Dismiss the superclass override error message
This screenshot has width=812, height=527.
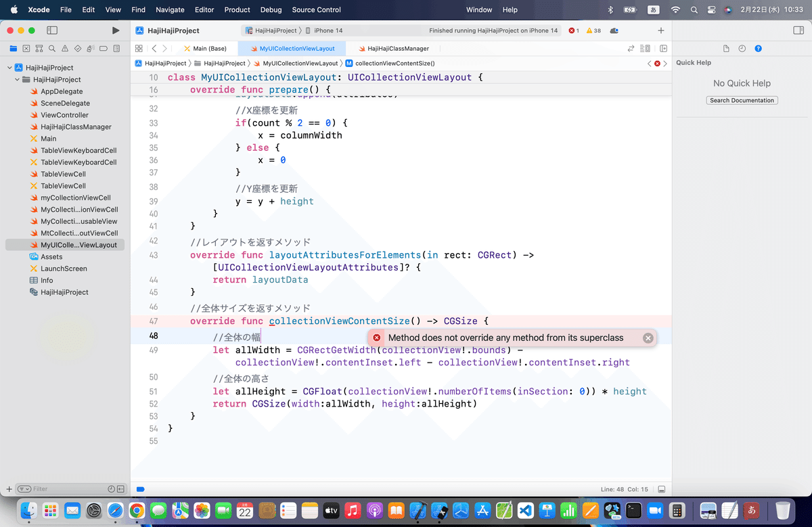pos(648,338)
